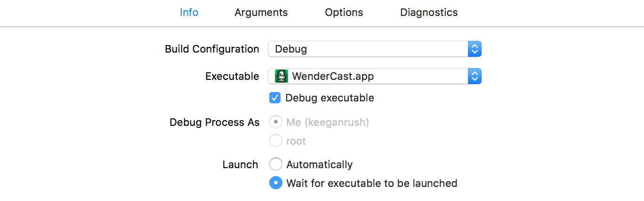Image resolution: width=644 pixels, height=201 pixels.
Task: Select the Diagnostics tab
Action: click(x=429, y=12)
